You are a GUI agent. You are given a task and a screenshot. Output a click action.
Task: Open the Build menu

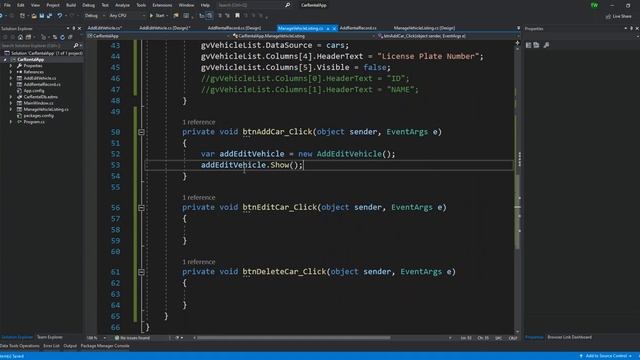coord(71,5)
